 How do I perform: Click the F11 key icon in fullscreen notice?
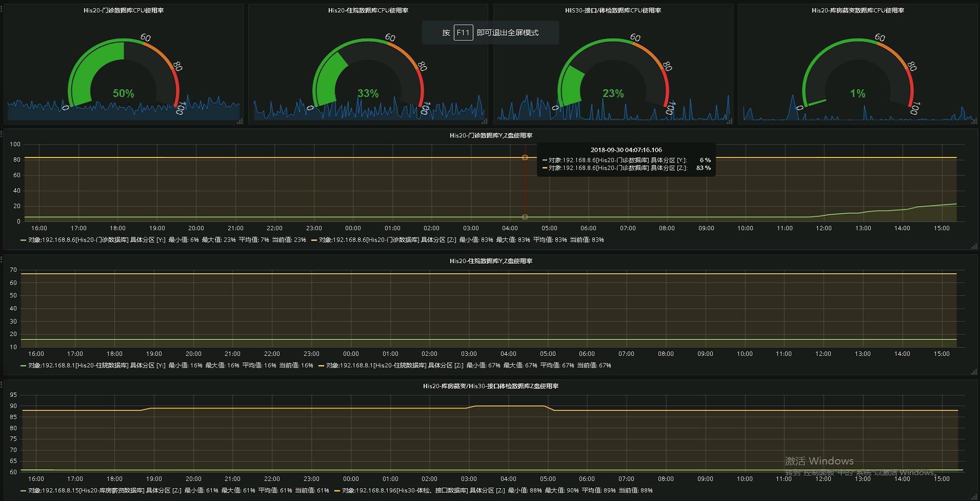coord(463,33)
